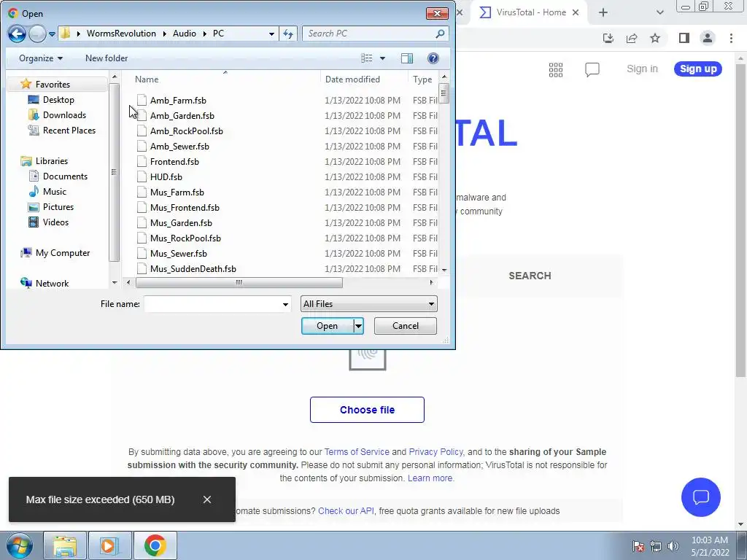Select file Frontend.fsb
The width and height of the screenshot is (747, 560).
coord(174,161)
